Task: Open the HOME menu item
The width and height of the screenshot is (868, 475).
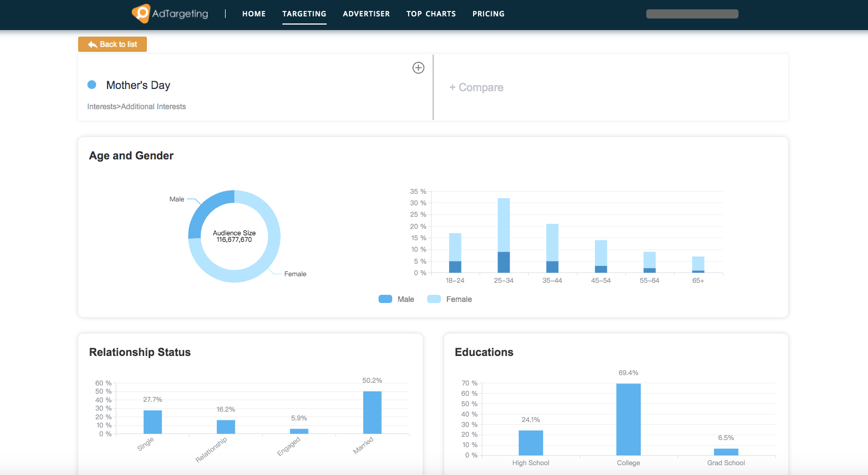Action: [254, 14]
